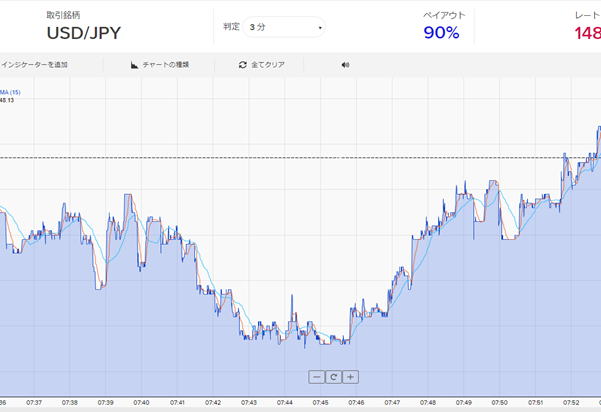Viewport: 601px width, 412px height.
Task: Mute the sound with the speaker icon
Action: [345, 64]
